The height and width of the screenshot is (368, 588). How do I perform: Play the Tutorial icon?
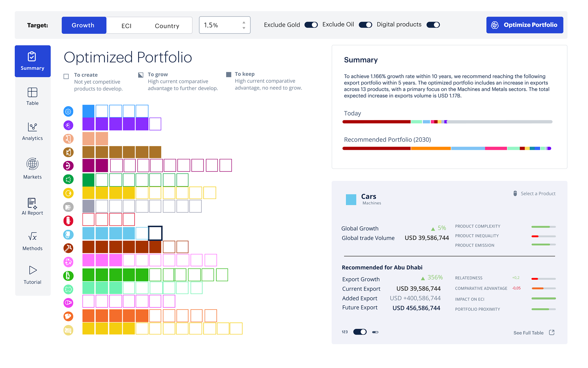pyautogui.click(x=32, y=270)
